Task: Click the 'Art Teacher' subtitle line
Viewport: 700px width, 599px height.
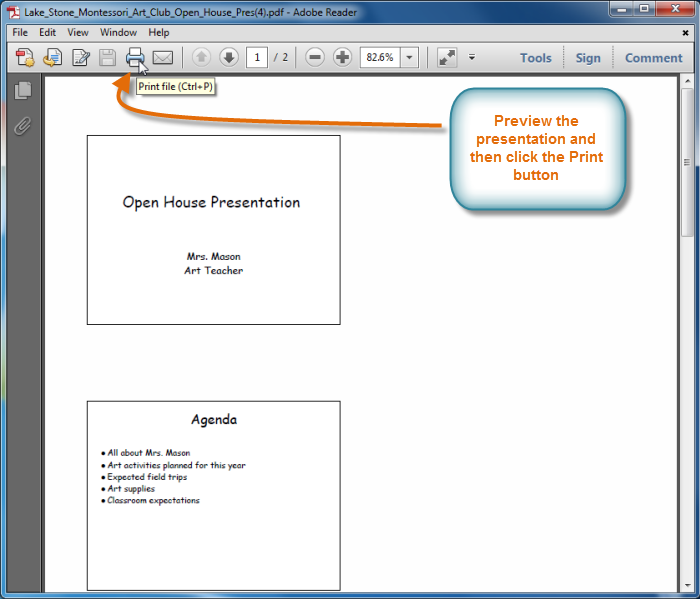Action: (213, 270)
